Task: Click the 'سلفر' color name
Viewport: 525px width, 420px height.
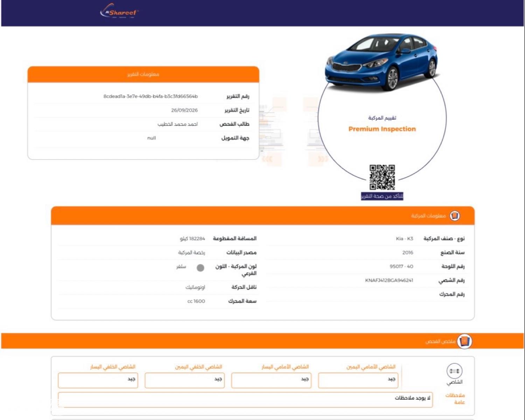Action: coord(181,267)
